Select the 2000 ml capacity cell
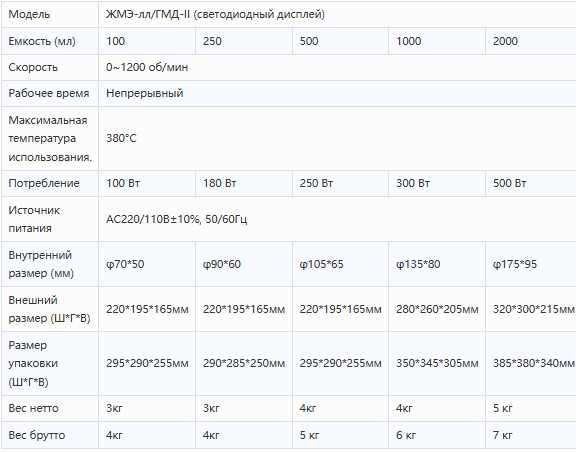 pyautogui.click(x=531, y=41)
